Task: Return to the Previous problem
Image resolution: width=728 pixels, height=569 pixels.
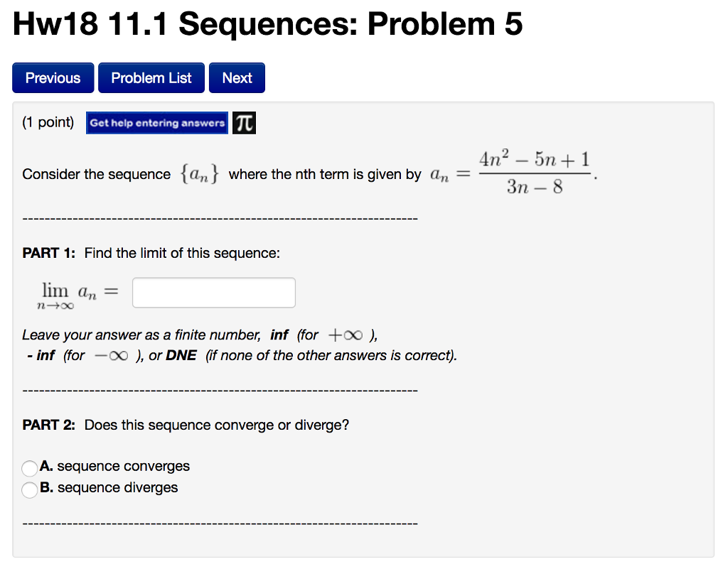Action: pyautogui.click(x=53, y=77)
